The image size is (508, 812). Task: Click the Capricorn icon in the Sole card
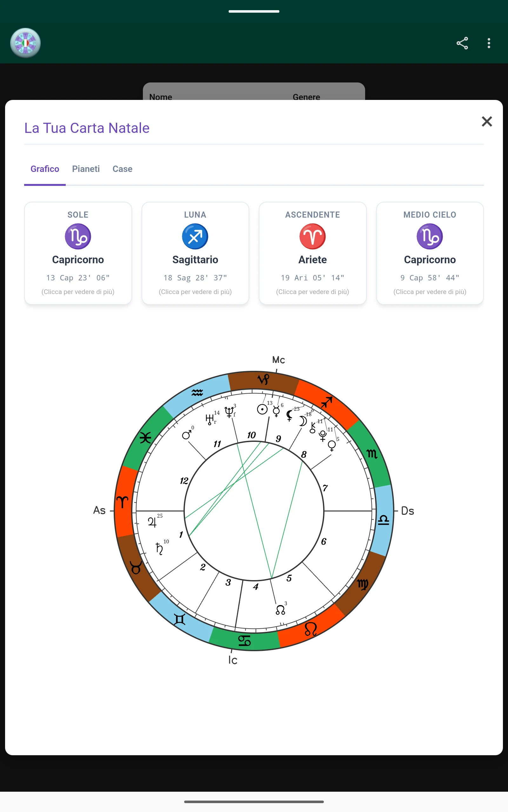click(78, 236)
